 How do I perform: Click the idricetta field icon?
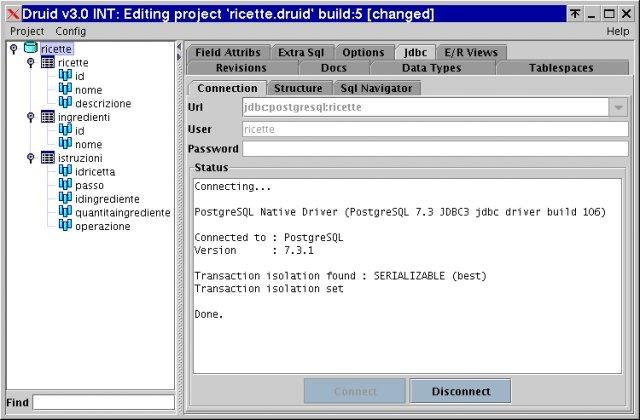pos(65,171)
